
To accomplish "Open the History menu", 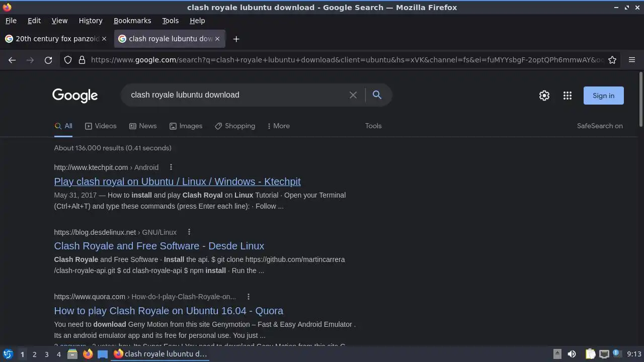I will [x=91, y=21].
